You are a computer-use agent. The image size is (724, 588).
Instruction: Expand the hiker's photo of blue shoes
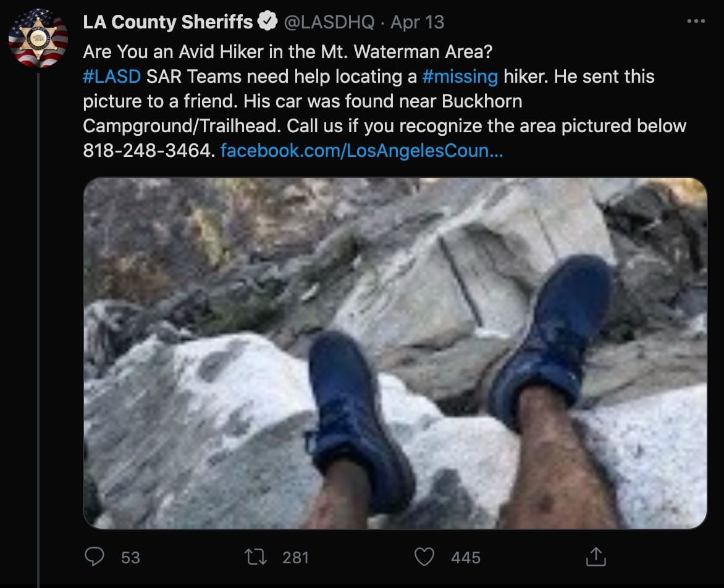tap(395, 353)
